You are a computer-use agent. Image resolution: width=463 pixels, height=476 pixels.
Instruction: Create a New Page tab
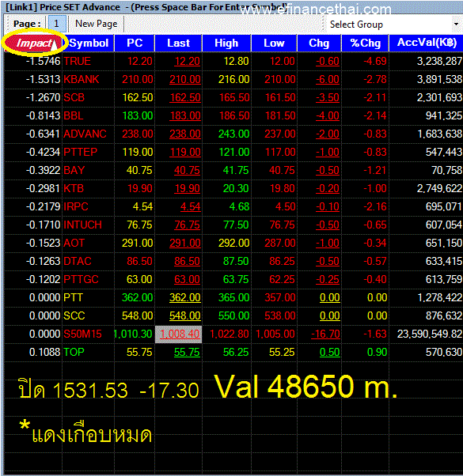pos(96,24)
